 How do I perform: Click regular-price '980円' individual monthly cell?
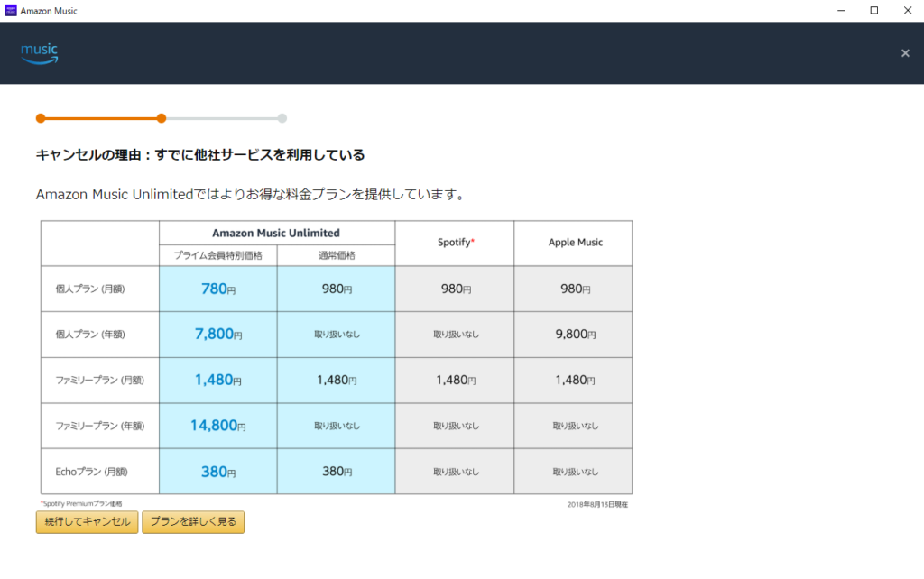click(x=337, y=289)
